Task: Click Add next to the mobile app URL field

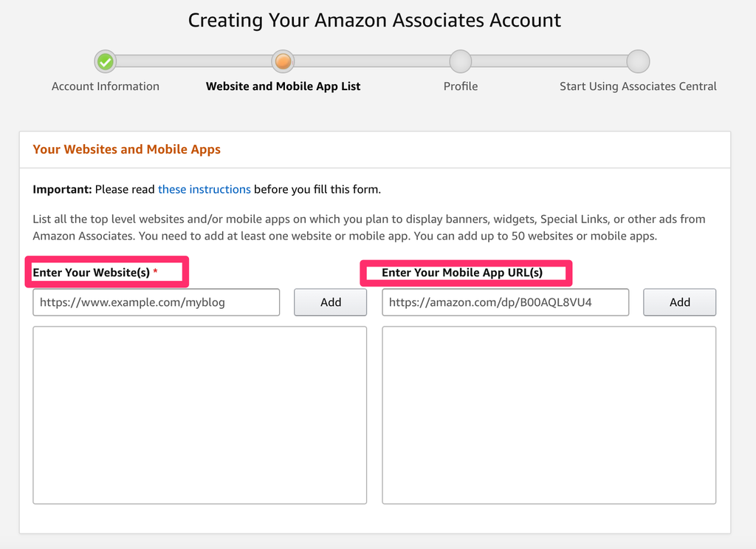Action: click(679, 302)
